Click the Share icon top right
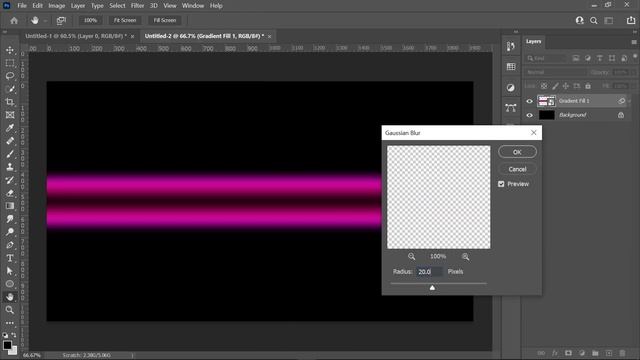Screen dimensions: 640x360 631,20
